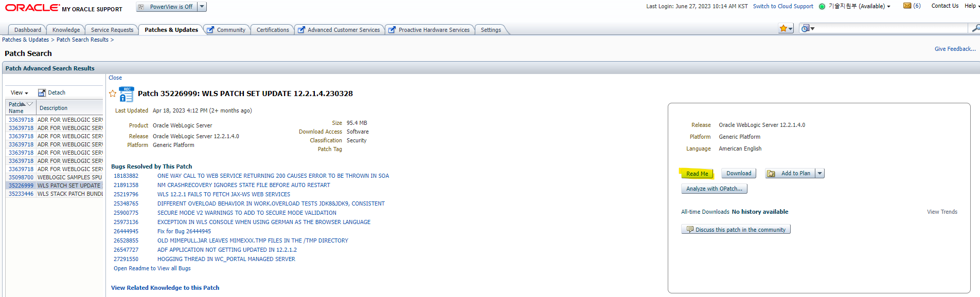Click the Add to Plan button
The image size is (980, 297).
(x=790, y=173)
